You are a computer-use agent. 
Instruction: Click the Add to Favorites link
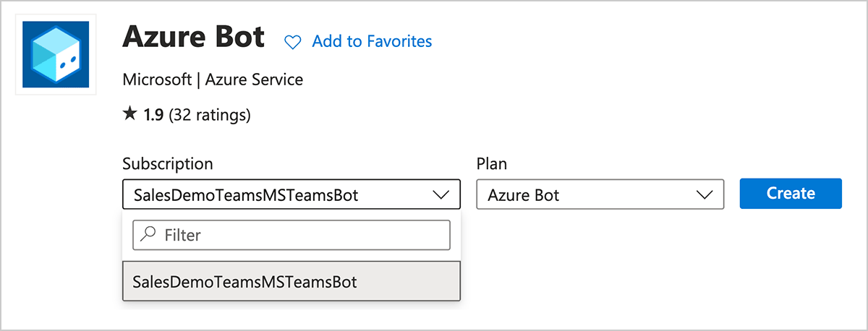(372, 42)
